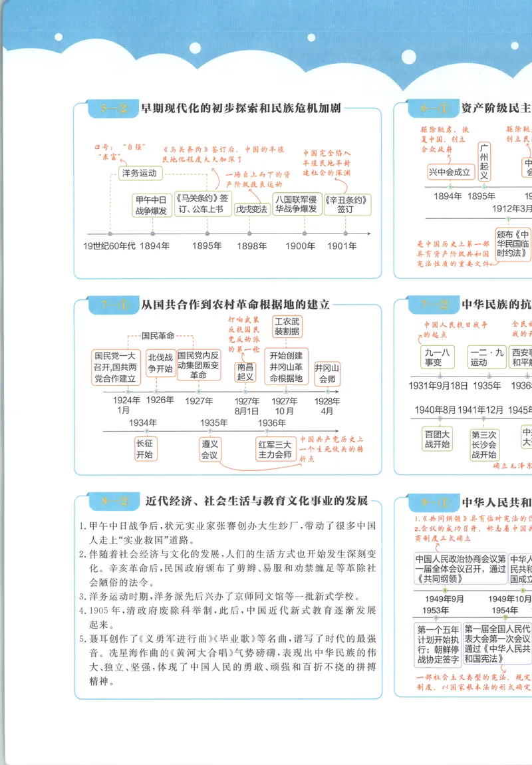Select the 1936年 label above 红军三大主力会师
The image size is (532, 765).
(271, 423)
